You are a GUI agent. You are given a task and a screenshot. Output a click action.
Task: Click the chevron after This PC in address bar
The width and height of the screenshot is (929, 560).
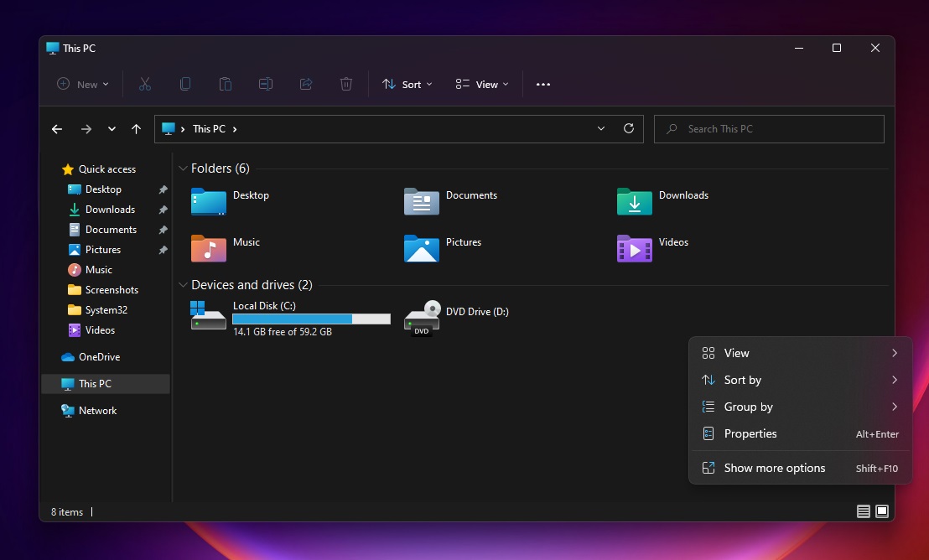tap(235, 129)
